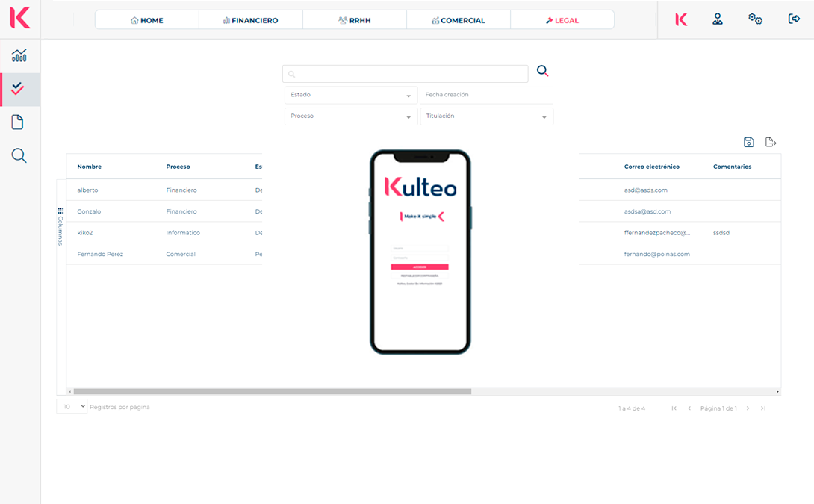Click the fernando@poinas.com email cell
This screenshot has height=504, width=814.
click(656, 254)
